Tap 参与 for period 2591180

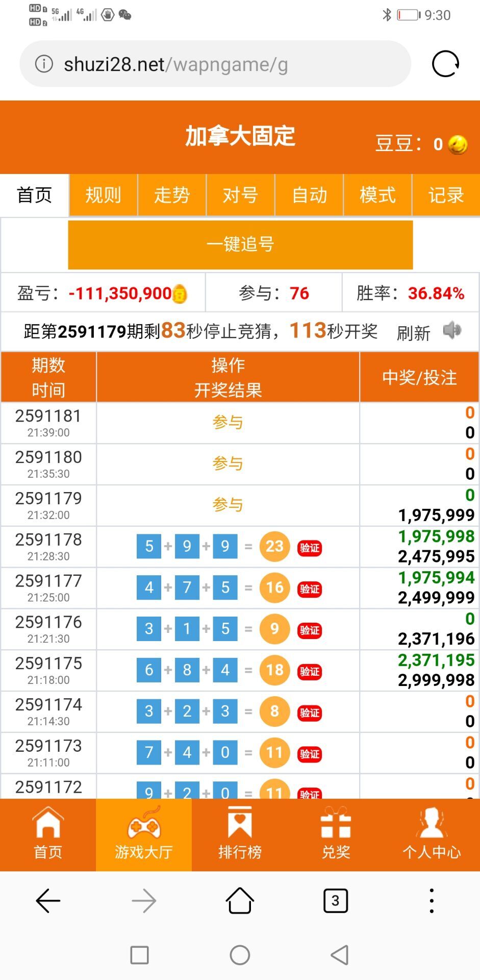pyautogui.click(x=228, y=464)
